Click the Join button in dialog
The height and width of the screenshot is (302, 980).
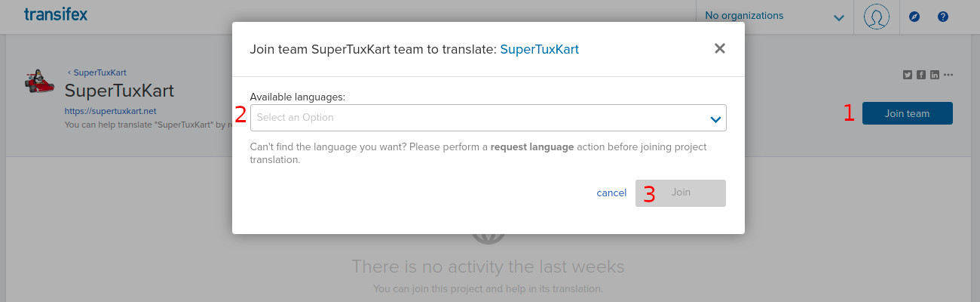point(681,193)
